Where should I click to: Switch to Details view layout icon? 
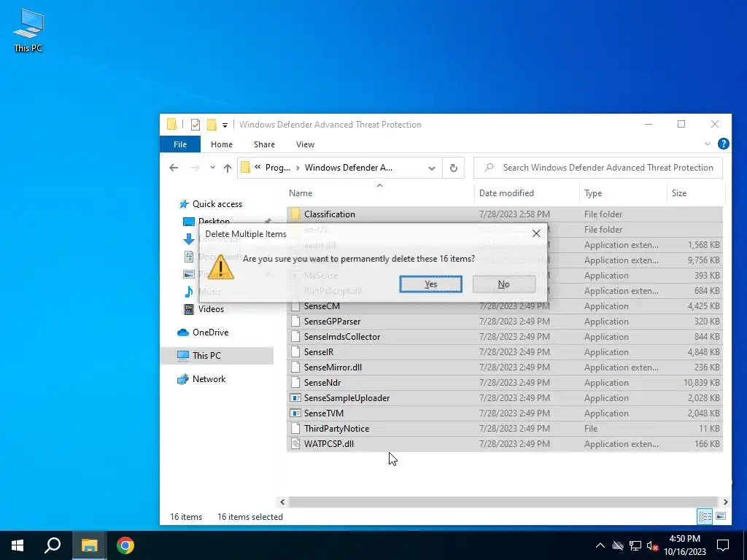coord(705,516)
